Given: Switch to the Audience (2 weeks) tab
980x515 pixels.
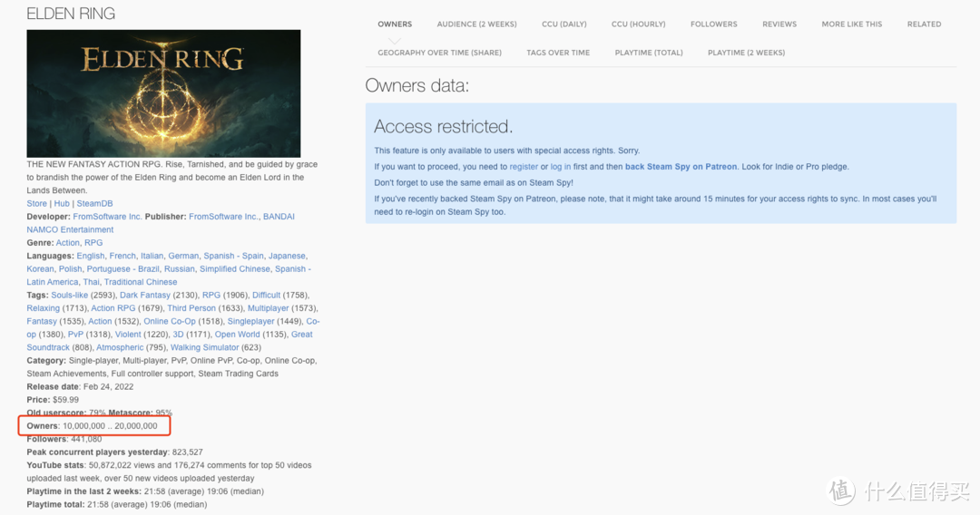Looking at the screenshot, I should (476, 24).
